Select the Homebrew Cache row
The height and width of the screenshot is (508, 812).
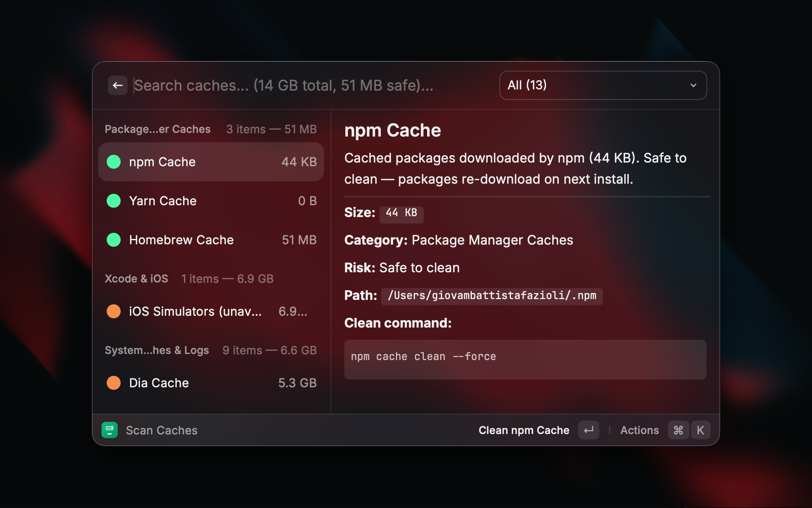coord(211,240)
